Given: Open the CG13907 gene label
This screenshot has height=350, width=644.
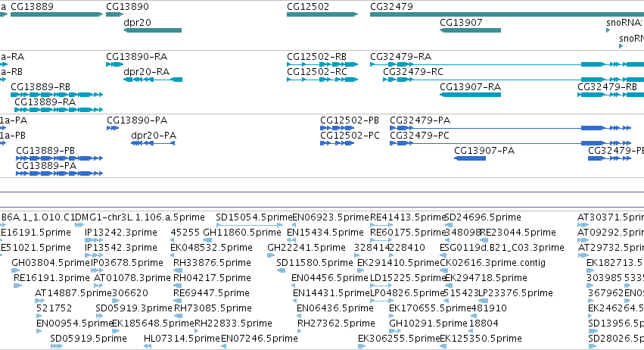Looking at the screenshot, I should (x=461, y=23).
